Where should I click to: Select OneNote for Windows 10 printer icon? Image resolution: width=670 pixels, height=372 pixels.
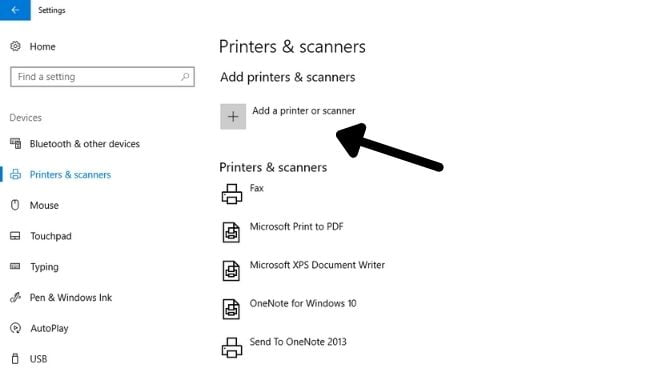click(231, 309)
